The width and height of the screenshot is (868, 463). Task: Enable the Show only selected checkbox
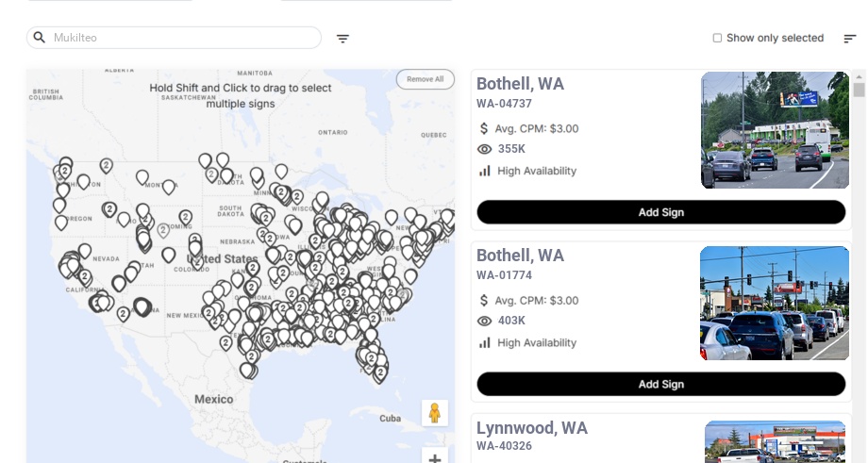pos(717,39)
